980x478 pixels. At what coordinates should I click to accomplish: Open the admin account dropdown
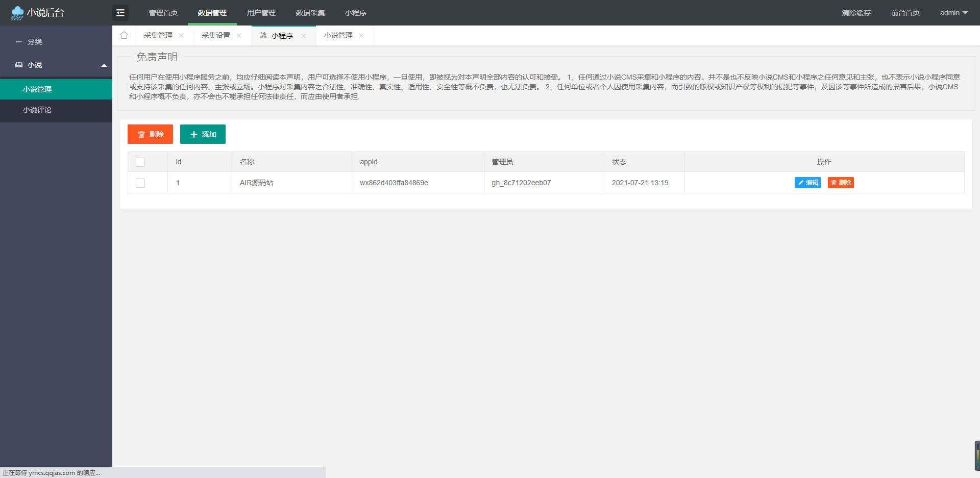click(953, 13)
